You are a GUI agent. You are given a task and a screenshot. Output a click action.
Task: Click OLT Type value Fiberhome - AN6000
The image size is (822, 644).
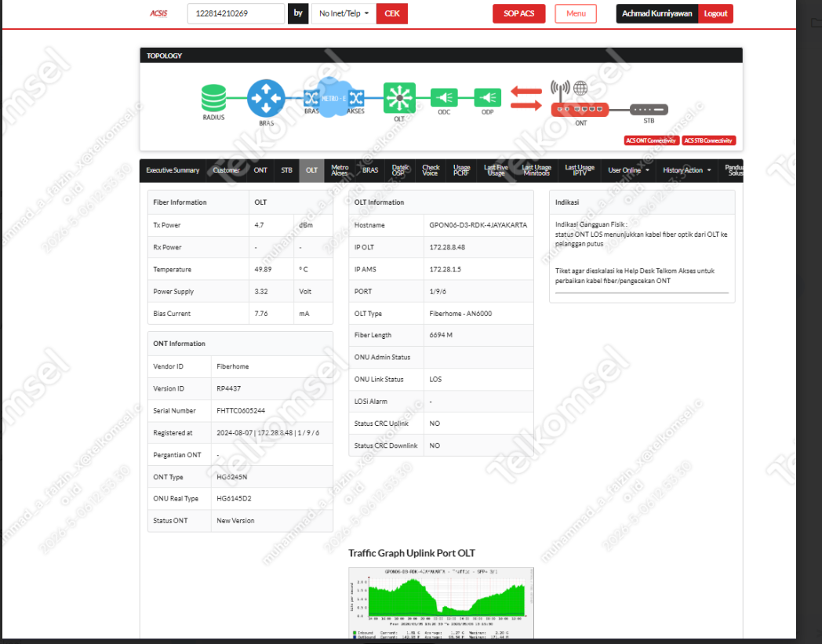(x=460, y=314)
